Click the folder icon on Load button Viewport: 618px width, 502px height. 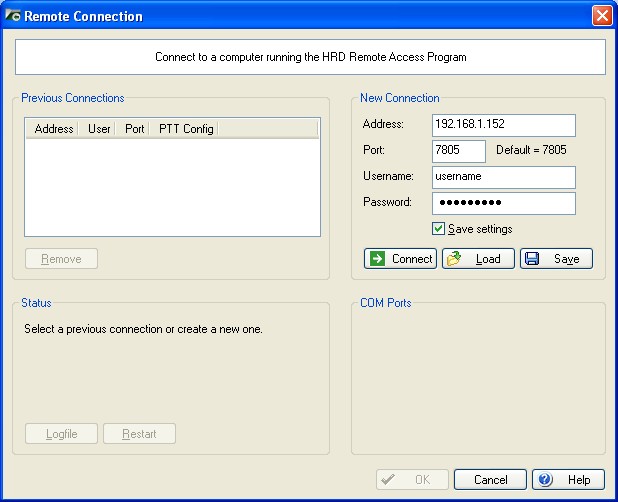(454, 259)
